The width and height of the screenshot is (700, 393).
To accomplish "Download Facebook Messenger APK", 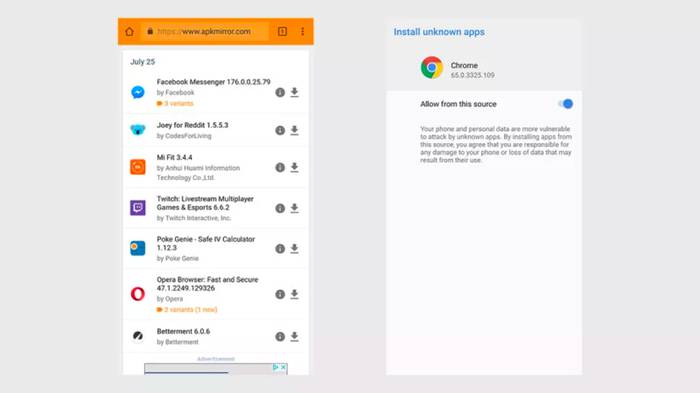I will coord(294,92).
